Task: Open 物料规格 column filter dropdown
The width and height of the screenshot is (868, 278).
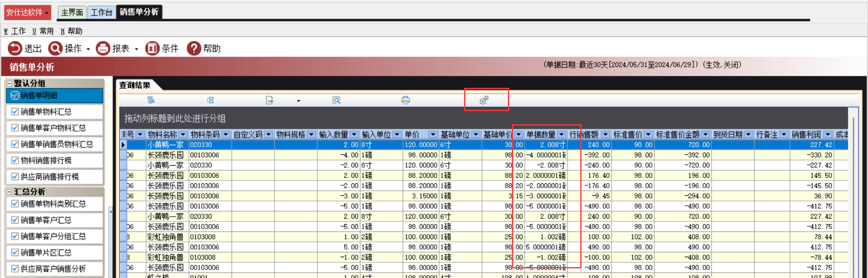Action: pyautogui.click(x=311, y=134)
